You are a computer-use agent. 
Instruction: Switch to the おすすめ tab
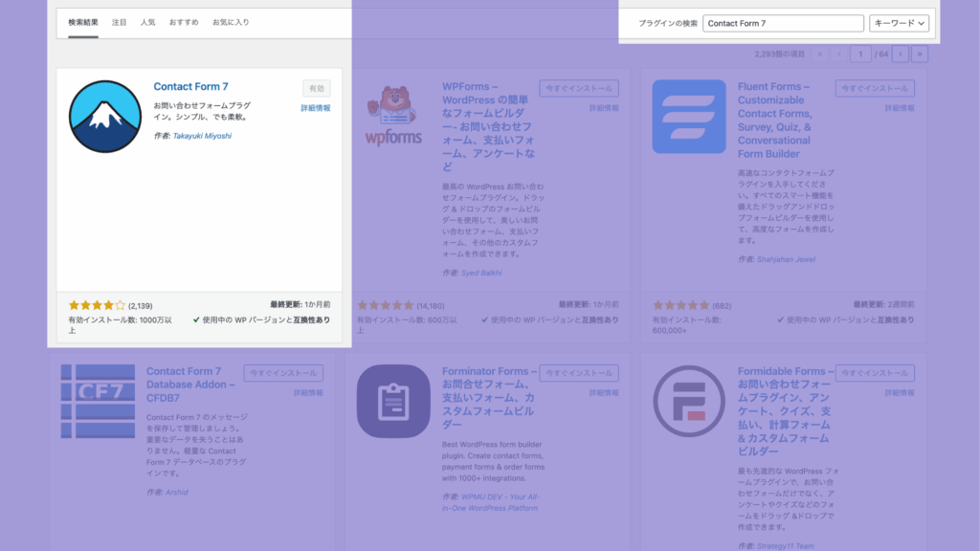(184, 23)
